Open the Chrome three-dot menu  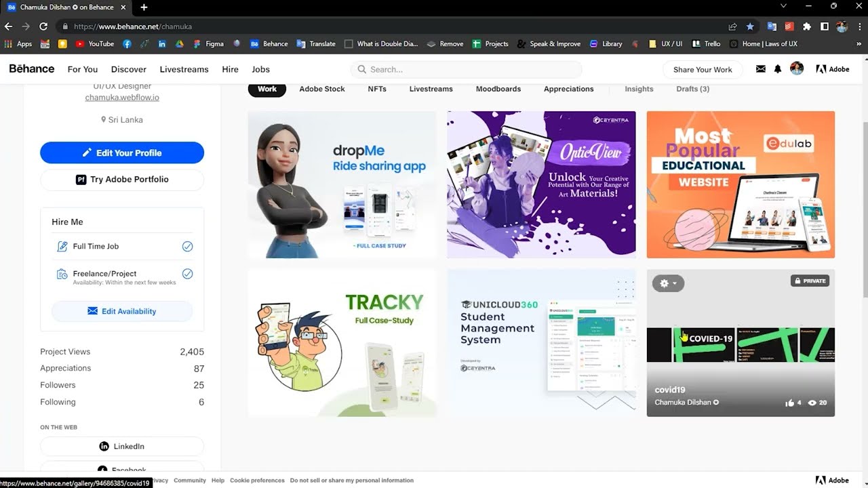(x=859, y=26)
